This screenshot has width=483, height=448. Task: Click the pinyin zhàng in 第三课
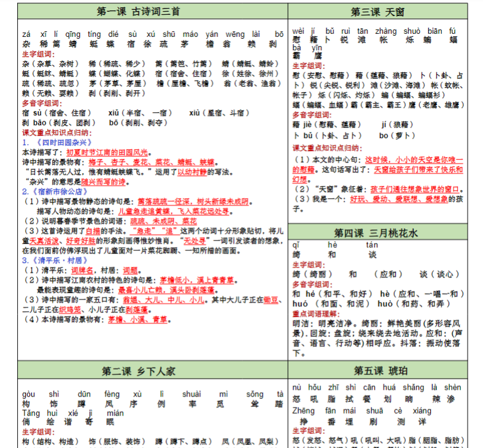click(x=385, y=31)
